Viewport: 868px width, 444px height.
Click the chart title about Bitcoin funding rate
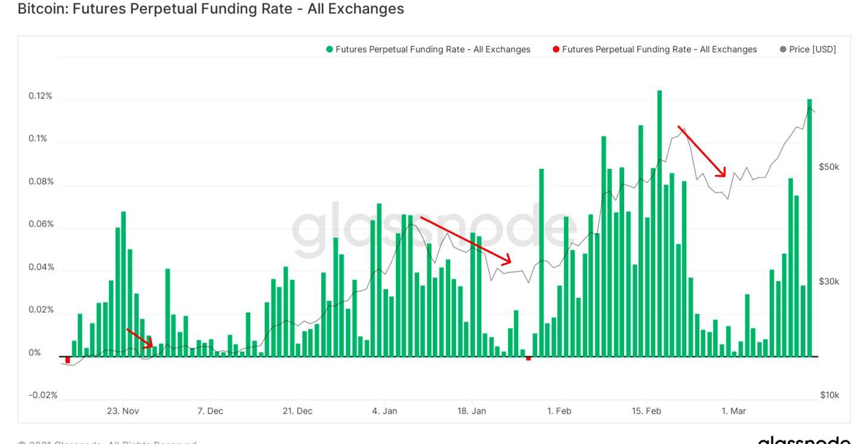pos(211,9)
